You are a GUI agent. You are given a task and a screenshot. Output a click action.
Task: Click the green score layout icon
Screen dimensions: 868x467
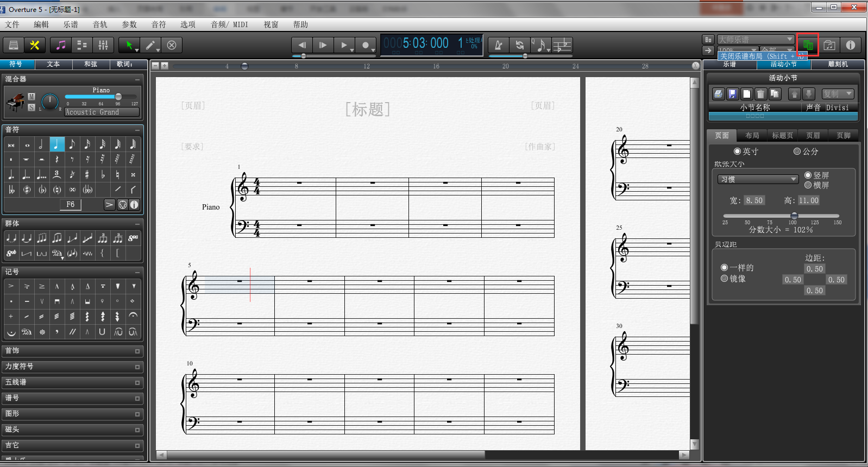click(808, 45)
